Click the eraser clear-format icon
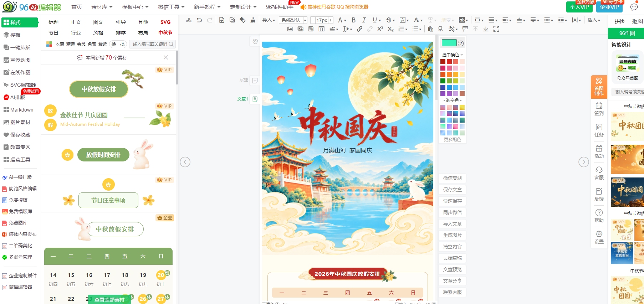The height and width of the screenshot is (304, 644). [242, 20]
